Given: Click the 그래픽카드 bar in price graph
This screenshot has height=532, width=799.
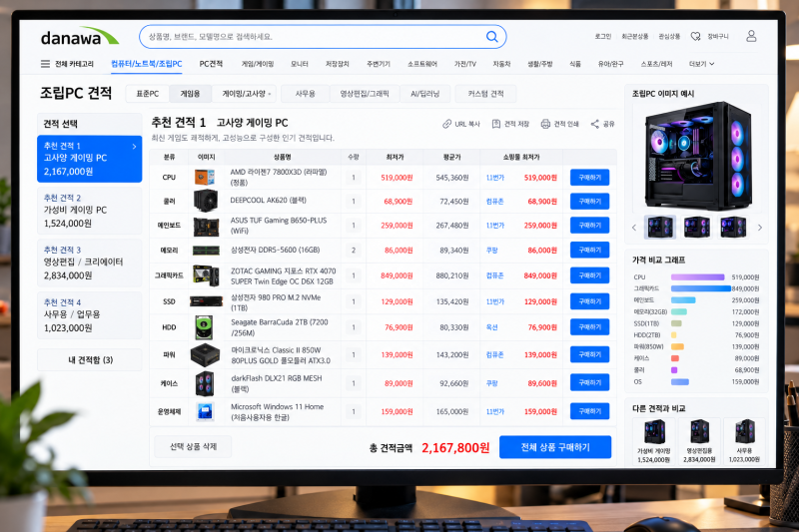Looking at the screenshot, I should tap(701, 288).
